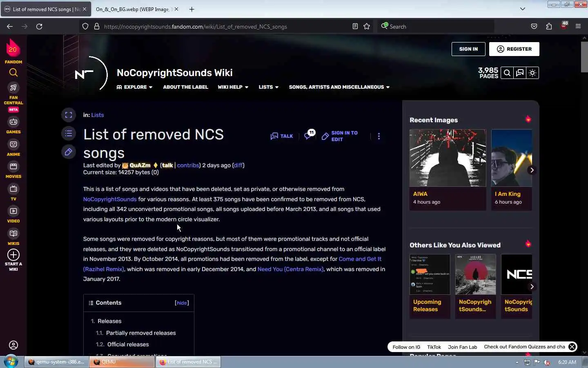Open the contribs link
The width and height of the screenshot is (588, 368).
188,165
